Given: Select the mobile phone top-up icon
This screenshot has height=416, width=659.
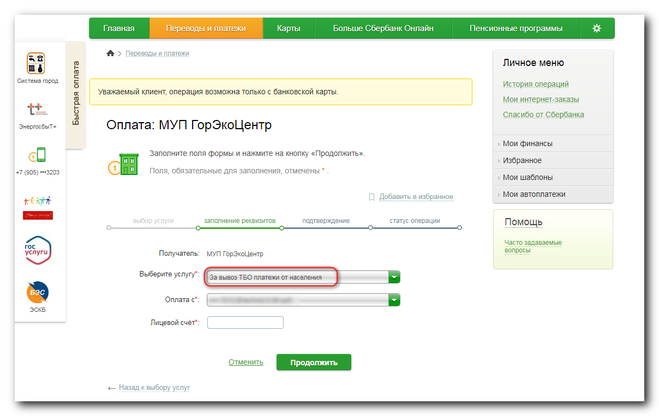Looking at the screenshot, I should 36,156.
